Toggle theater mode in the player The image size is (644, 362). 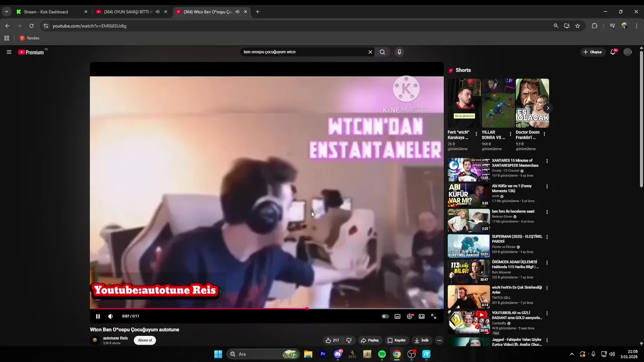coord(422,316)
